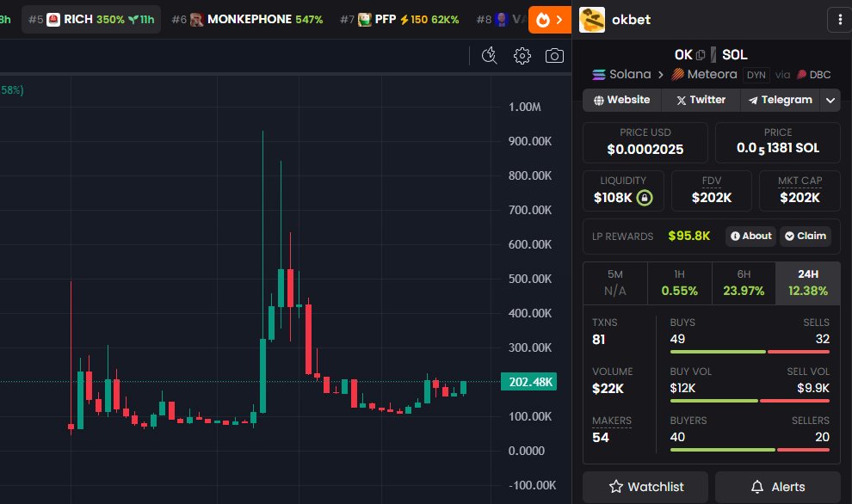
Task: Click the DYN pool type badge
Action: pyautogui.click(x=756, y=75)
